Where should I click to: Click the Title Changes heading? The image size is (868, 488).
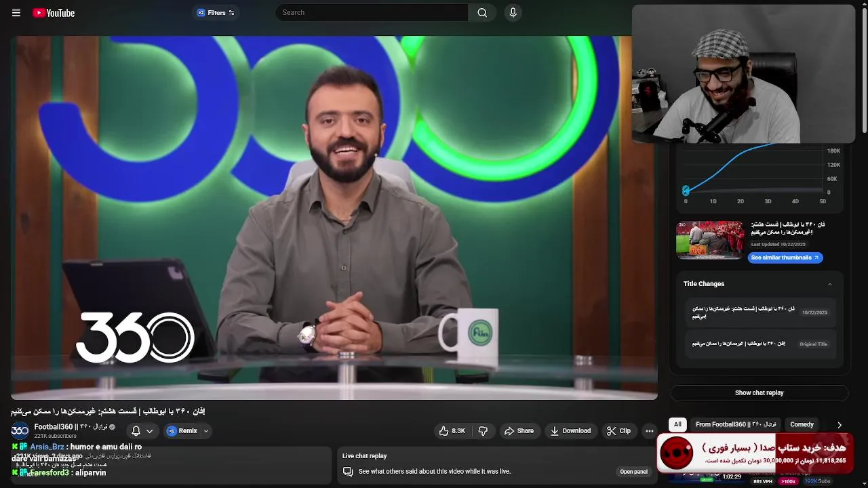pyautogui.click(x=704, y=284)
